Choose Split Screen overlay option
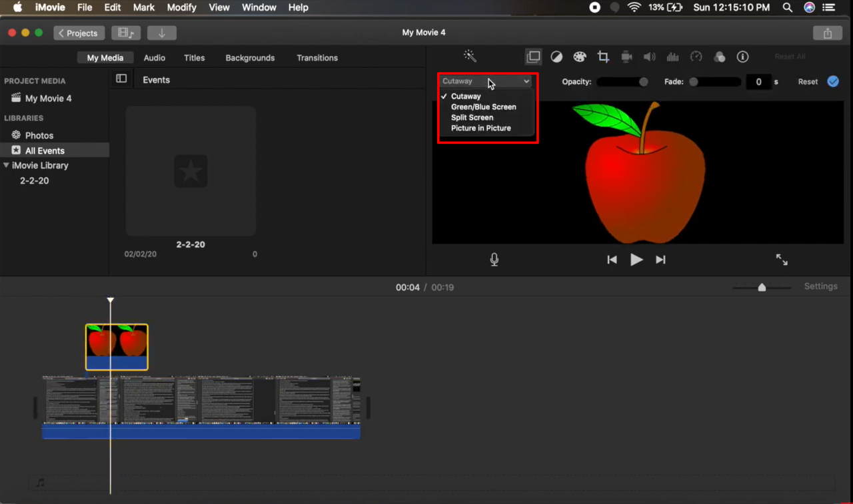The height and width of the screenshot is (504, 853). (x=472, y=117)
